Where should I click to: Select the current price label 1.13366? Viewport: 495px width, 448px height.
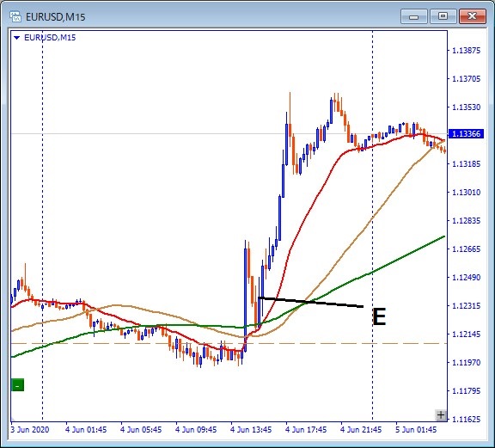pos(466,133)
